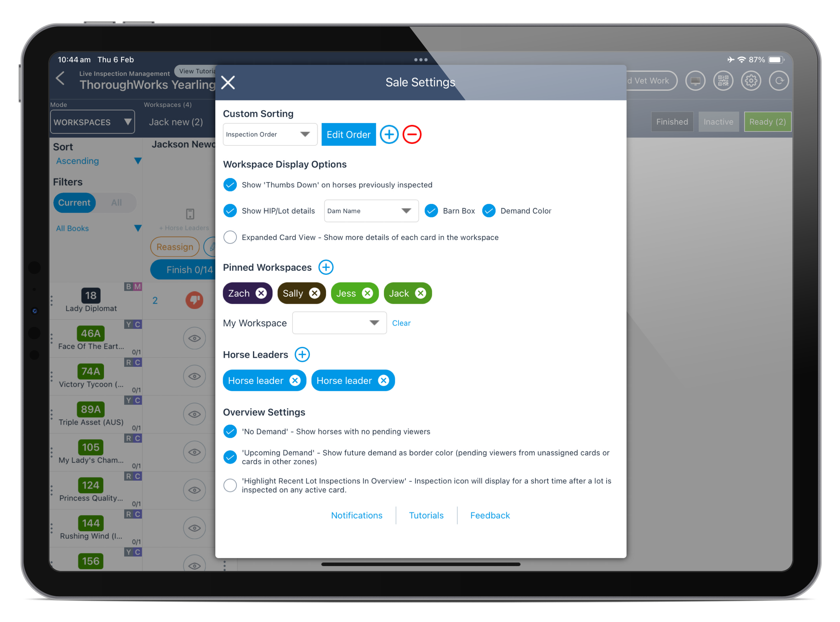Select the Tutorials tab
The height and width of the screenshot is (622, 840).
pyautogui.click(x=425, y=515)
